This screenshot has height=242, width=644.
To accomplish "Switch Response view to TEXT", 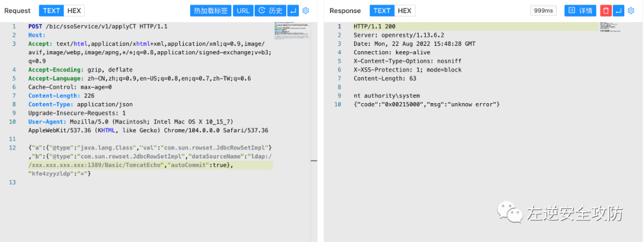I will coord(382,11).
